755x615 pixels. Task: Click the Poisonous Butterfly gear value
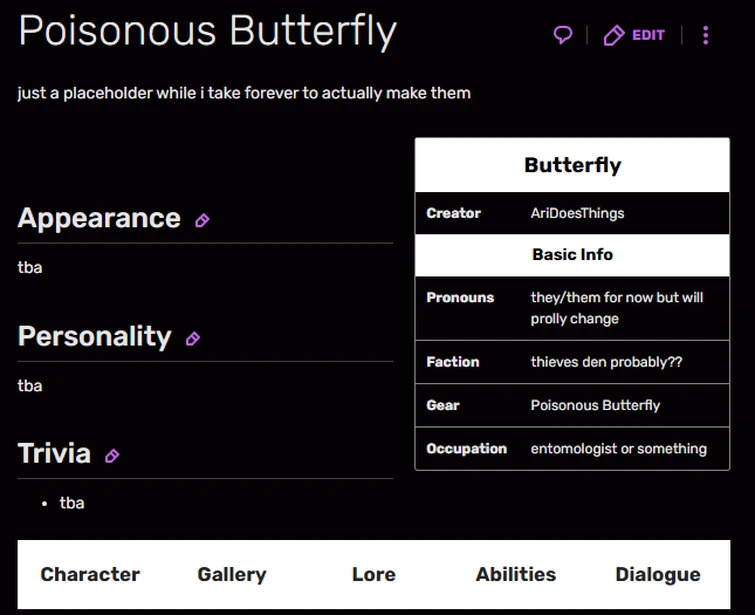(x=595, y=405)
